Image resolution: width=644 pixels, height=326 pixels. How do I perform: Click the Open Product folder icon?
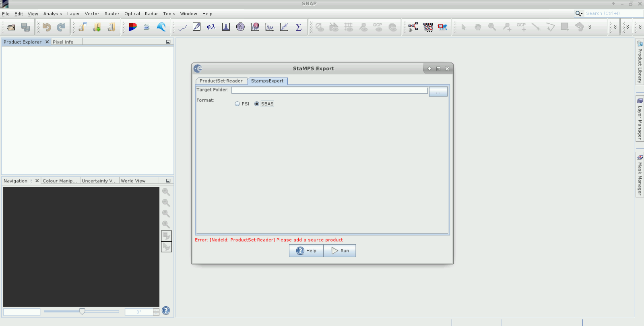point(11,27)
